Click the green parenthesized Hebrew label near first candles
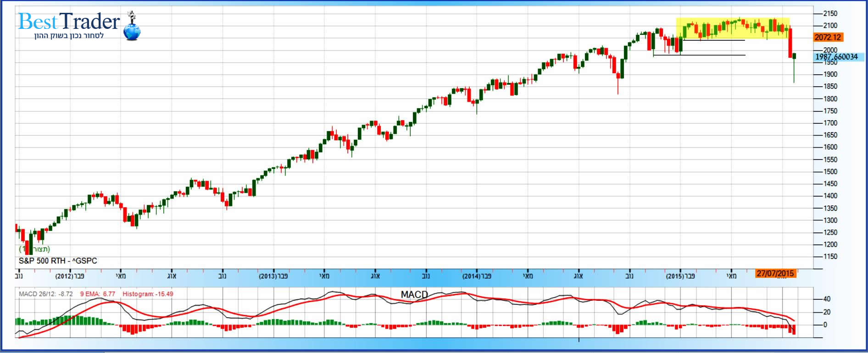The width and height of the screenshot is (868, 353). tap(34, 249)
